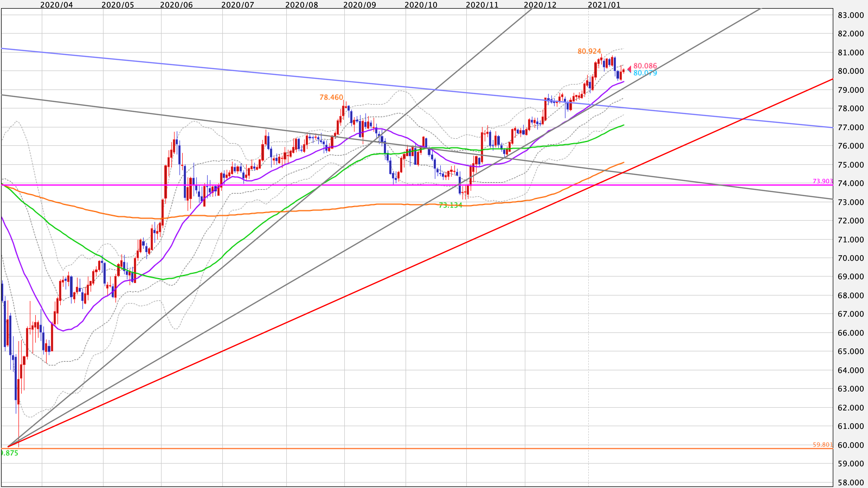The width and height of the screenshot is (868, 488).
Task: Click the 2020/04 date label
Action: click(x=56, y=5)
